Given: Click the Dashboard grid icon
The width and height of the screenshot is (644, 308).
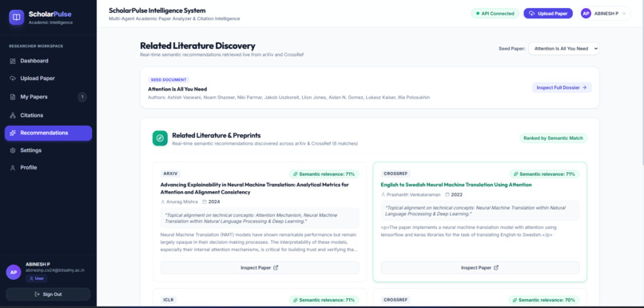Looking at the screenshot, I should [13, 61].
